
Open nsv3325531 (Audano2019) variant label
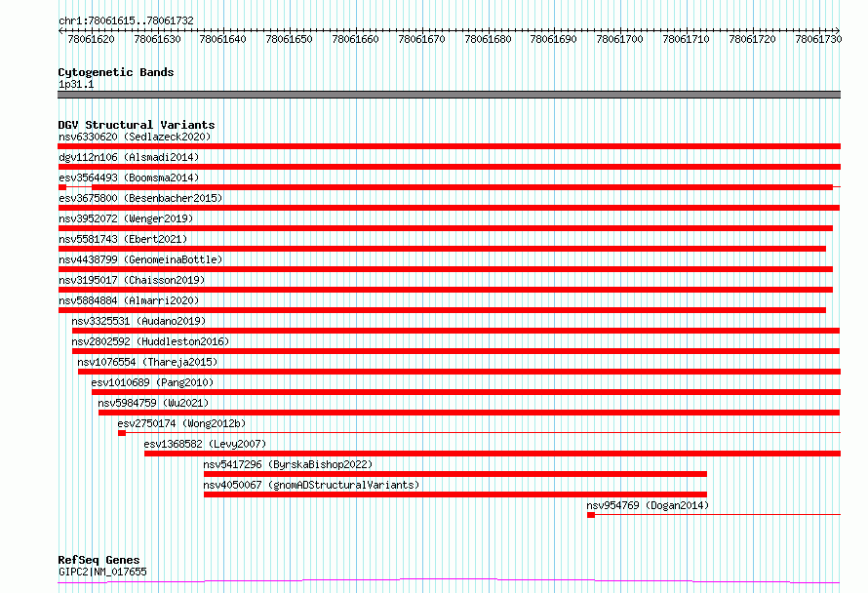click(138, 321)
